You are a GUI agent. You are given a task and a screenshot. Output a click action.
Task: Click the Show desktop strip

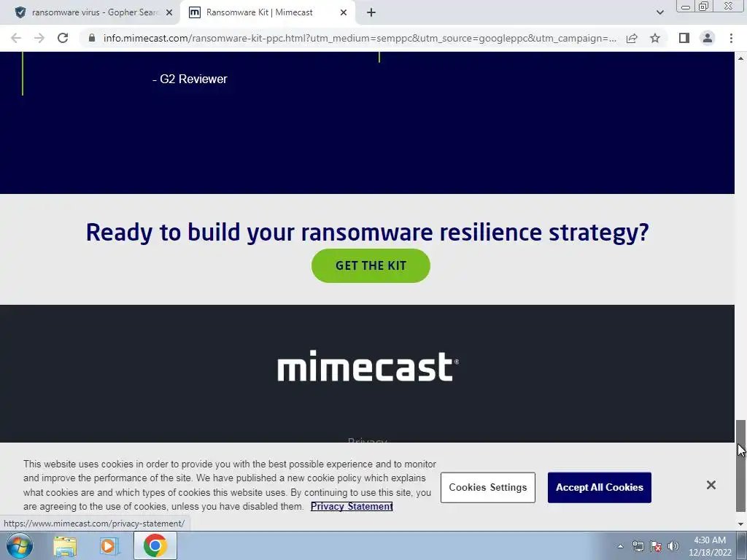coord(742,545)
